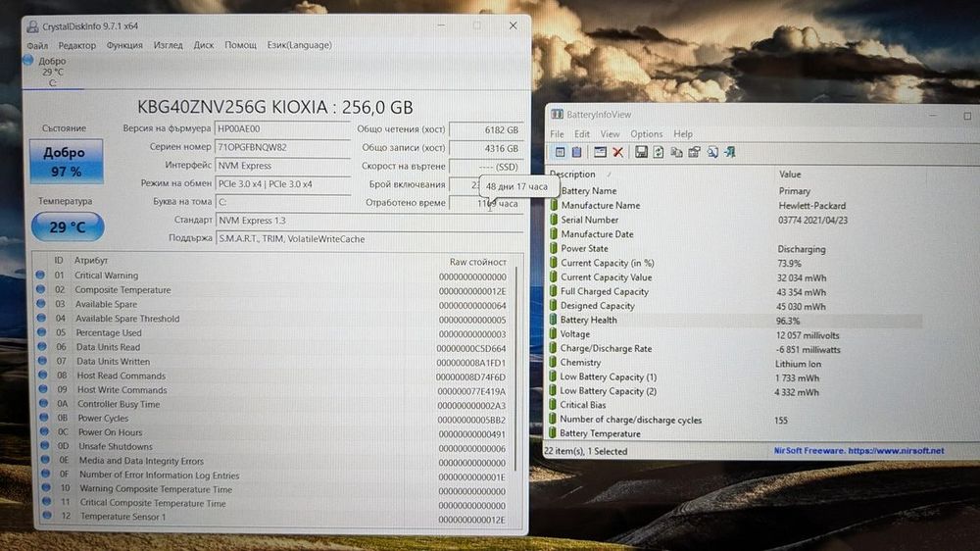Click the transfer mode field PCIe 3.0 x4

tap(282, 184)
